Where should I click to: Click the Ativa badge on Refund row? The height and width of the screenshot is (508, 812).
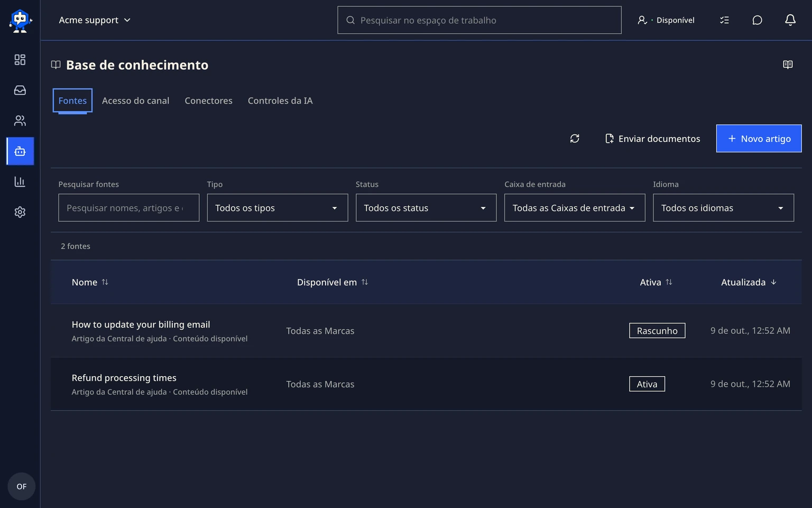pyautogui.click(x=647, y=384)
